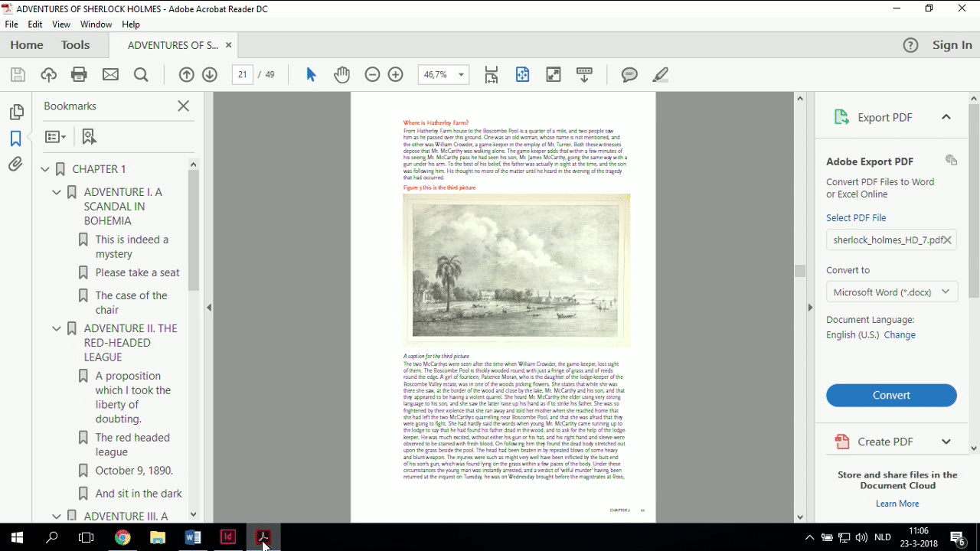
Task: Enter full screen read mode icon
Action: (x=553, y=74)
